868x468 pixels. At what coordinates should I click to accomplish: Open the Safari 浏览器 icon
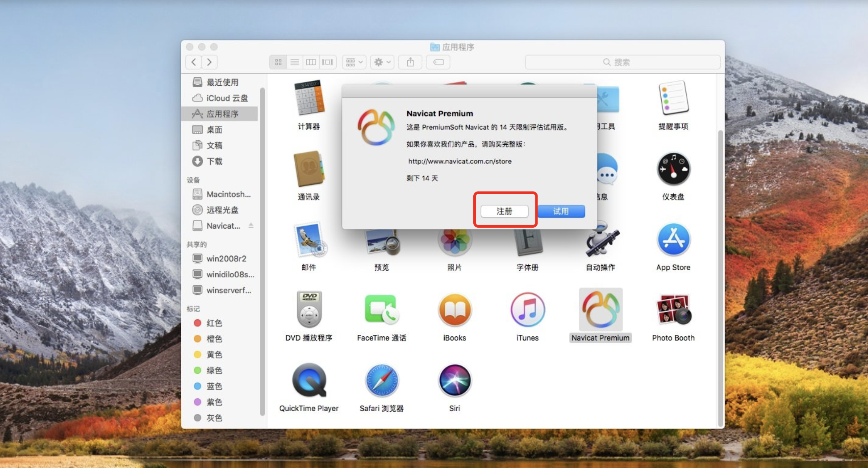coord(382,380)
